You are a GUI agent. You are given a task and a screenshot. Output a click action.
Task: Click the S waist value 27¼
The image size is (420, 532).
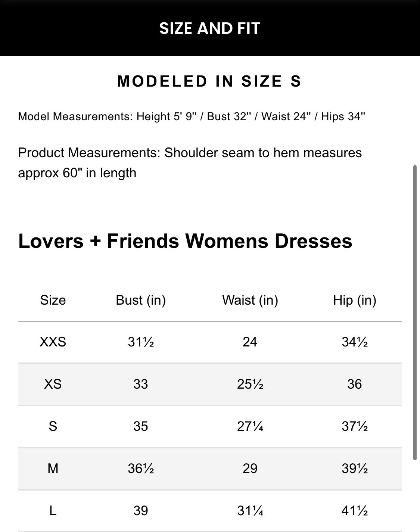click(x=250, y=426)
